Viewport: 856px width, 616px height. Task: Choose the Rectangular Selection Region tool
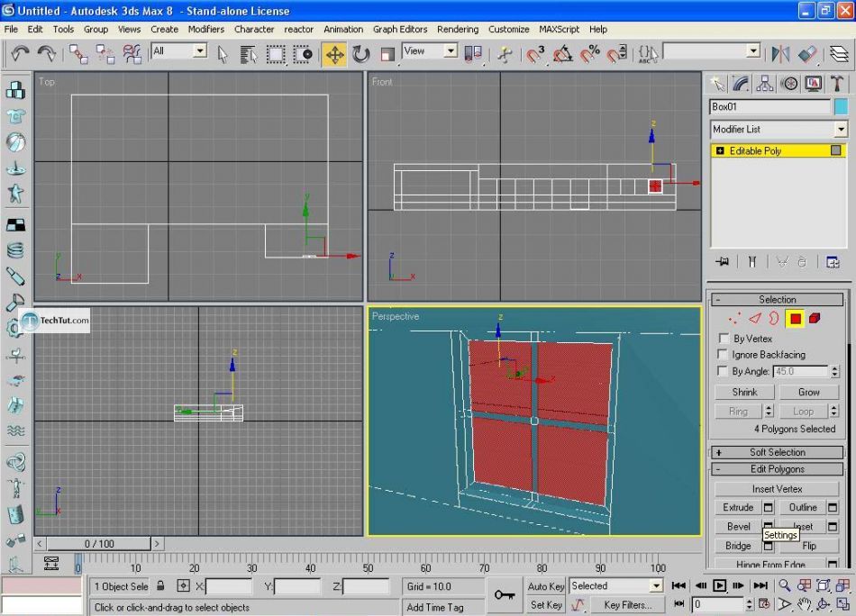point(275,54)
